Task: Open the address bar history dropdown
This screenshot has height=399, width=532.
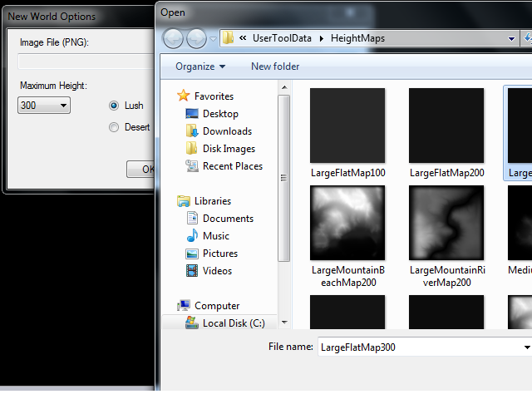Action: coord(511,39)
